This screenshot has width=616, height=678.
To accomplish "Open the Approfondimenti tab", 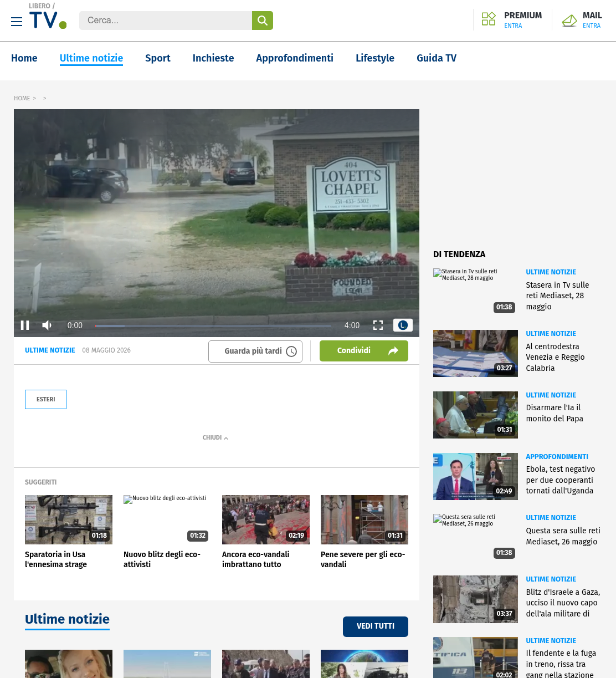I will coord(295,58).
